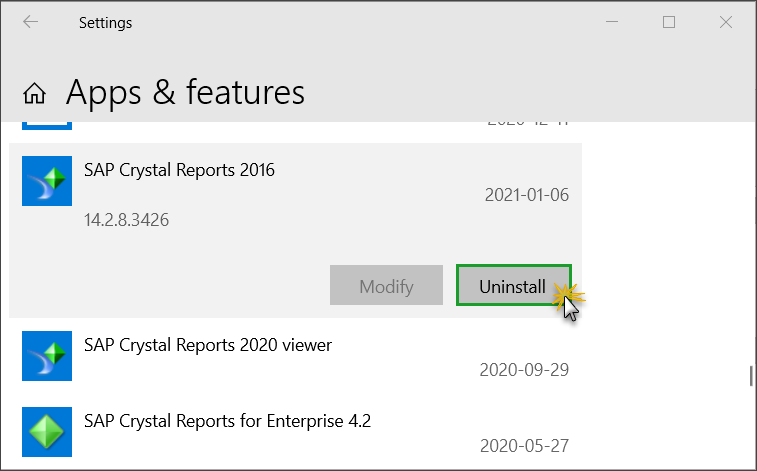Click the greyed Modify button
Screen dimensions: 757x471
[386, 285]
